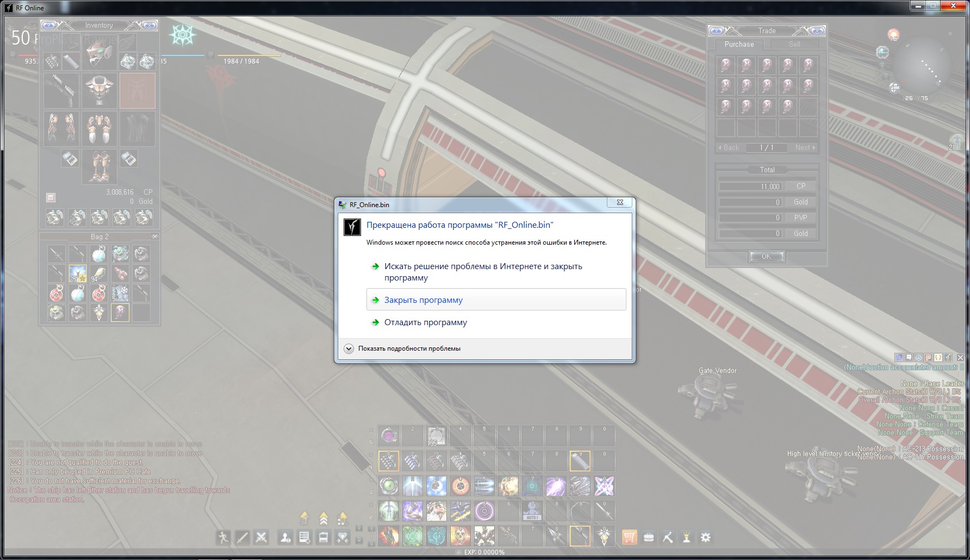Screen dimensions: 970x560
Task: Click the 11,000 CP total field
Action: (x=750, y=186)
